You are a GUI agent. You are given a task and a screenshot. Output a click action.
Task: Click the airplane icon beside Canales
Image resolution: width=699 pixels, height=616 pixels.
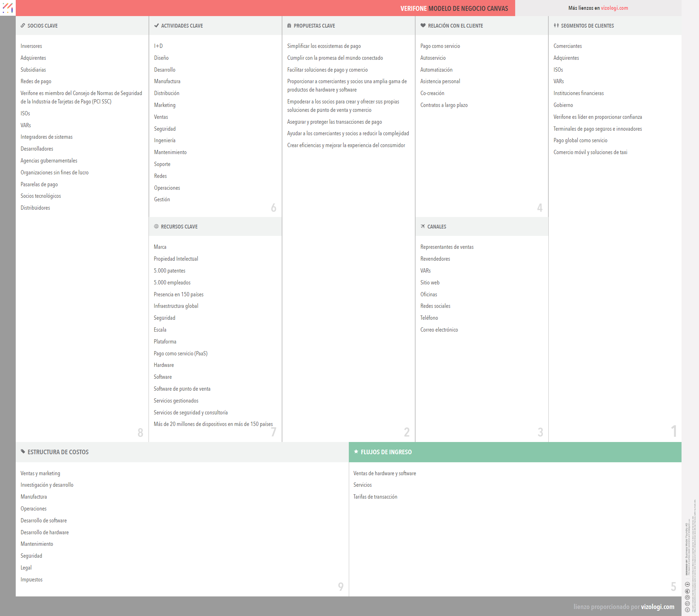click(423, 226)
